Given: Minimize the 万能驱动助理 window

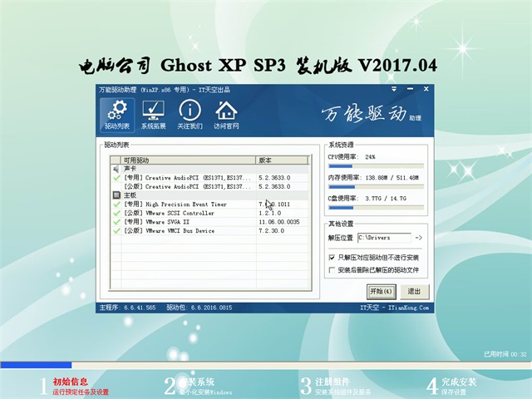Looking at the screenshot, I should click(x=410, y=89).
